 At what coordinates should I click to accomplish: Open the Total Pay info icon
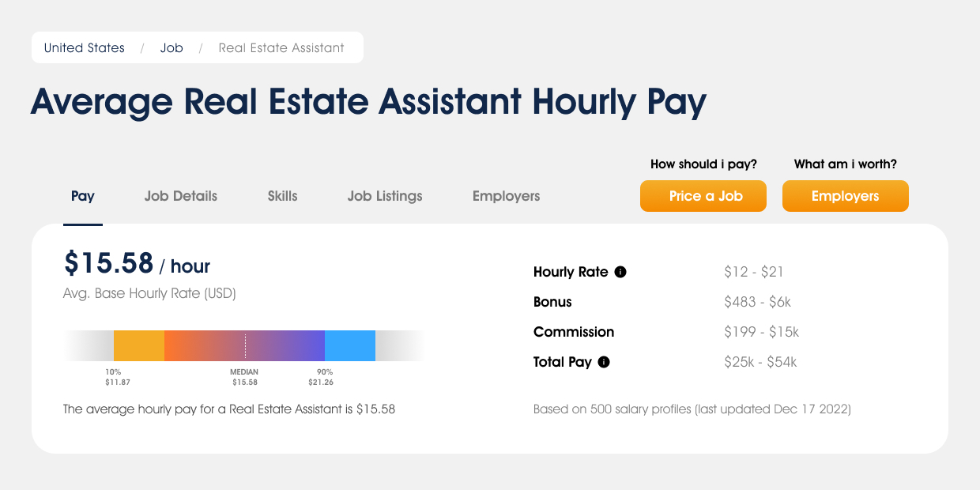[x=605, y=362]
